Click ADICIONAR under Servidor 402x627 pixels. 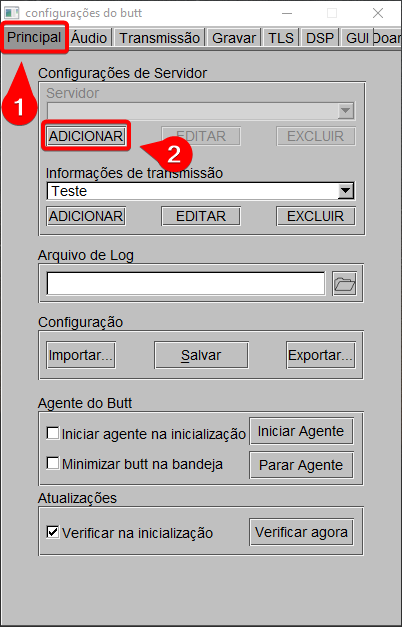[x=86, y=136]
